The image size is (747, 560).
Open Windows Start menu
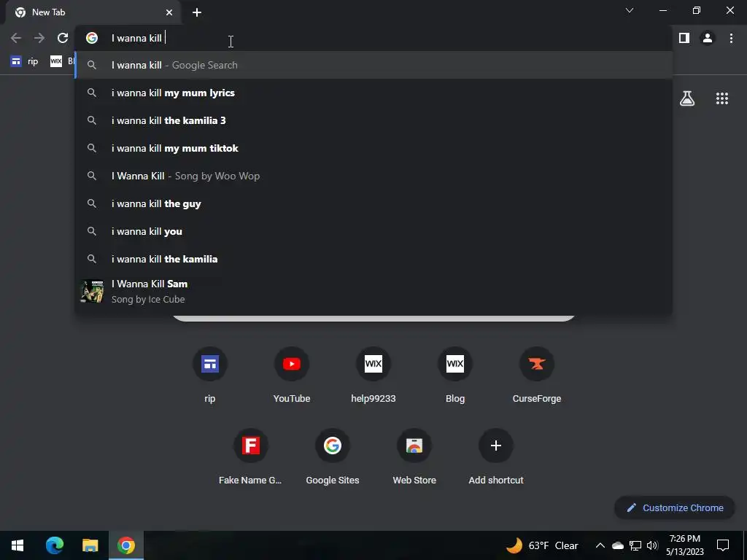(x=18, y=545)
